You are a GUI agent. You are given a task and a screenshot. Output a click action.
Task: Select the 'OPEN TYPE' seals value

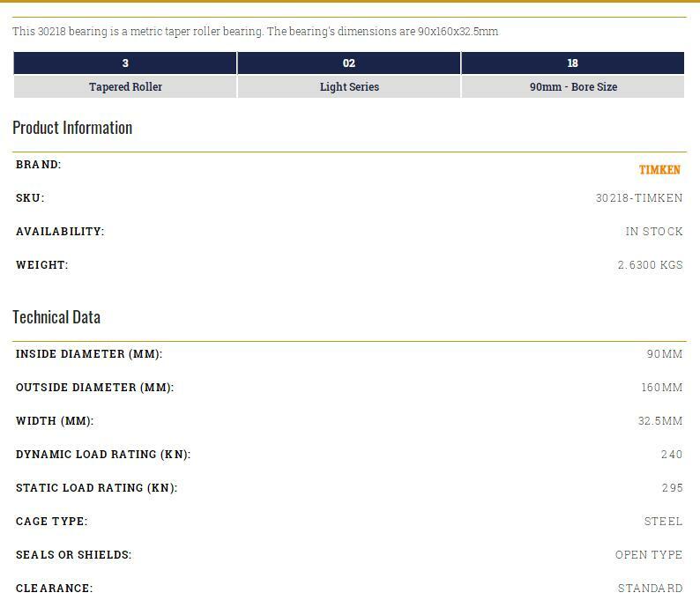[x=649, y=555]
